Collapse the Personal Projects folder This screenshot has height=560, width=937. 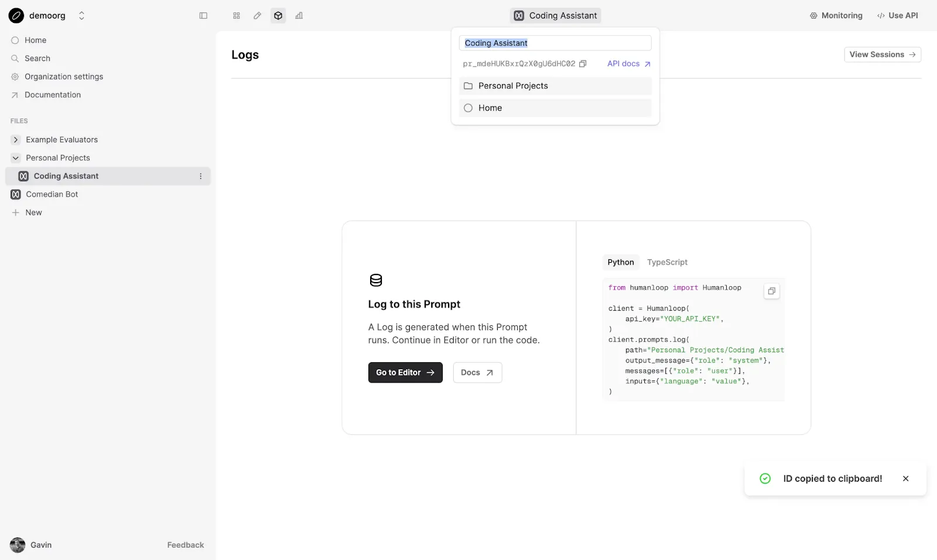click(x=16, y=158)
